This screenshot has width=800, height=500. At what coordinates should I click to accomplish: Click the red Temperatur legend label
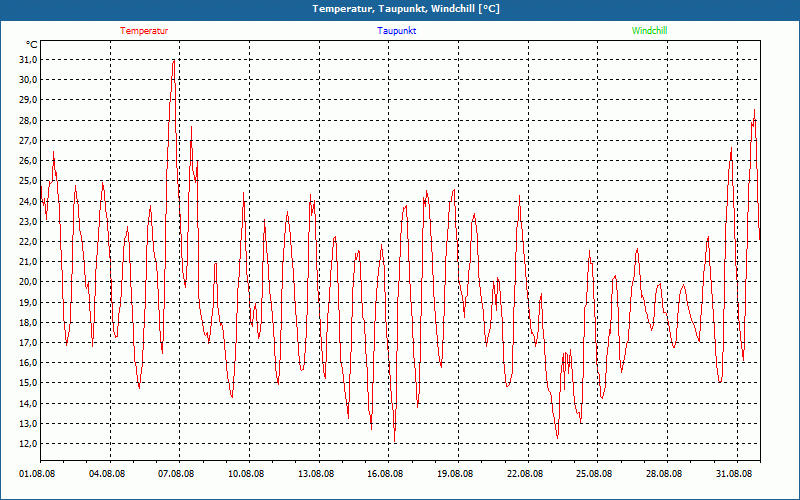144,31
